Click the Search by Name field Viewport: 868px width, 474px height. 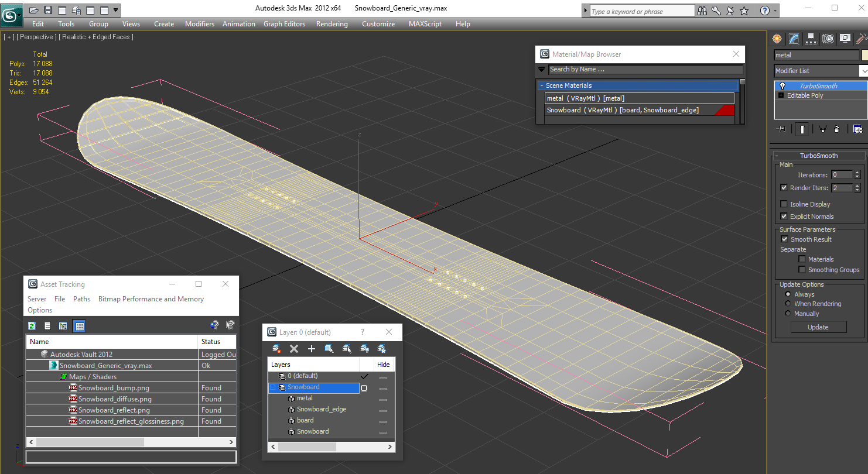(x=645, y=69)
